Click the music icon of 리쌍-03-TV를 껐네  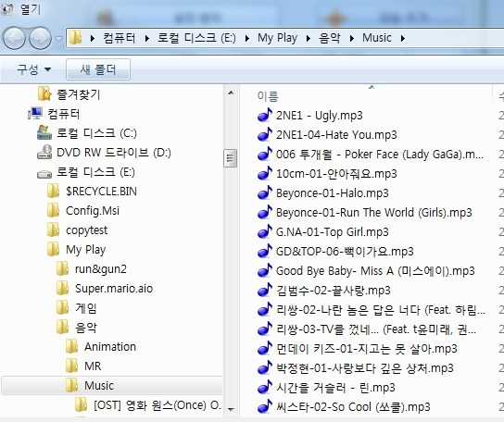(265, 329)
